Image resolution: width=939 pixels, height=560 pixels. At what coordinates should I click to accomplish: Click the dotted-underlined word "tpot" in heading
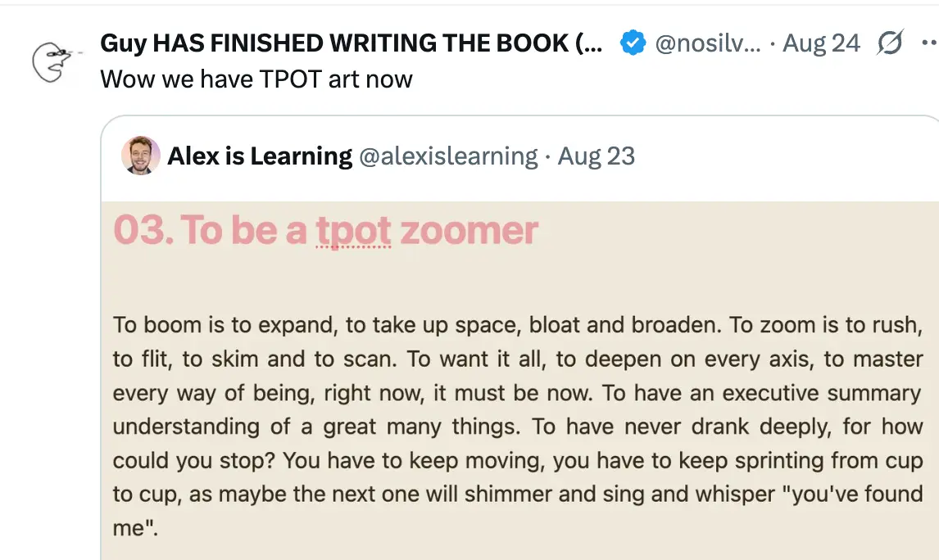[353, 230]
